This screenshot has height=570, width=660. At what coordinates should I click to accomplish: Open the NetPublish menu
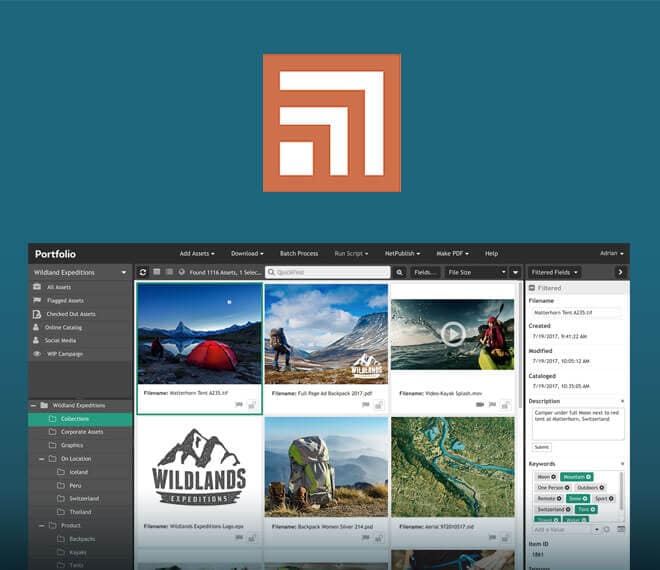coord(402,253)
